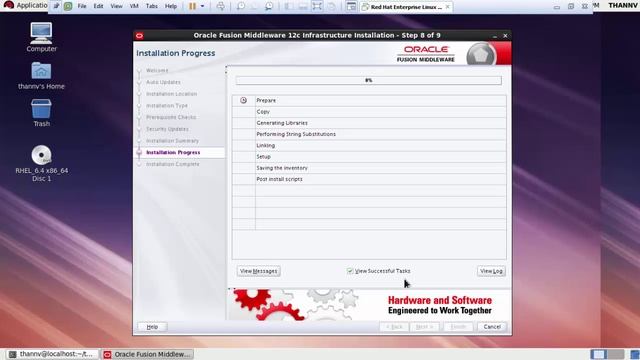Image resolution: width=640 pixels, height=360 pixels.
Task: Open thannv's Home folder icon
Action: [41, 76]
